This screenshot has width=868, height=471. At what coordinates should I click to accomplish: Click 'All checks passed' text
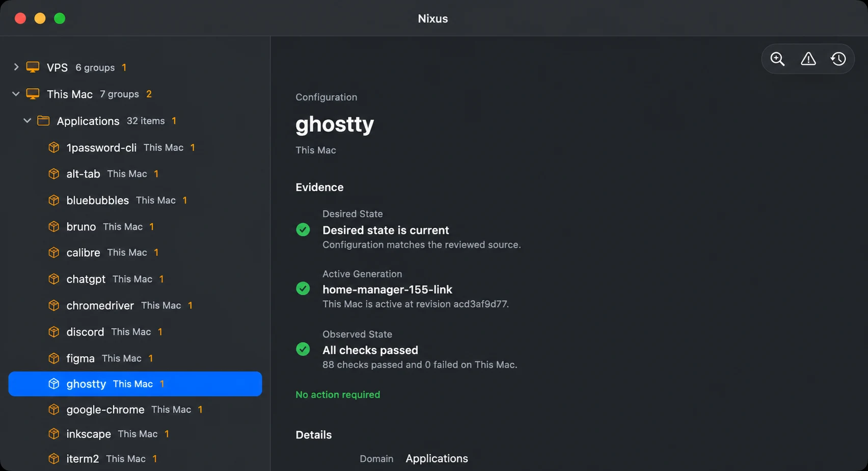pos(370,350)
